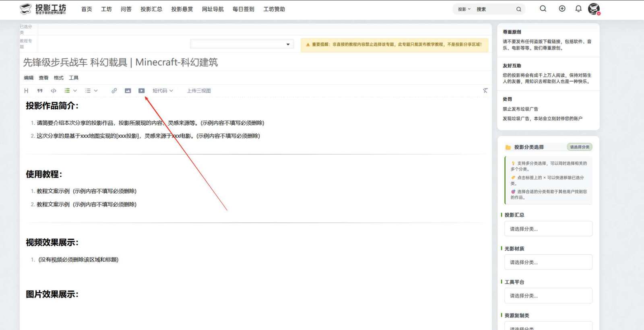This screenshot has height=330, width=644.
Task: Open the 格式 editor menu
Action: (59, 78)
